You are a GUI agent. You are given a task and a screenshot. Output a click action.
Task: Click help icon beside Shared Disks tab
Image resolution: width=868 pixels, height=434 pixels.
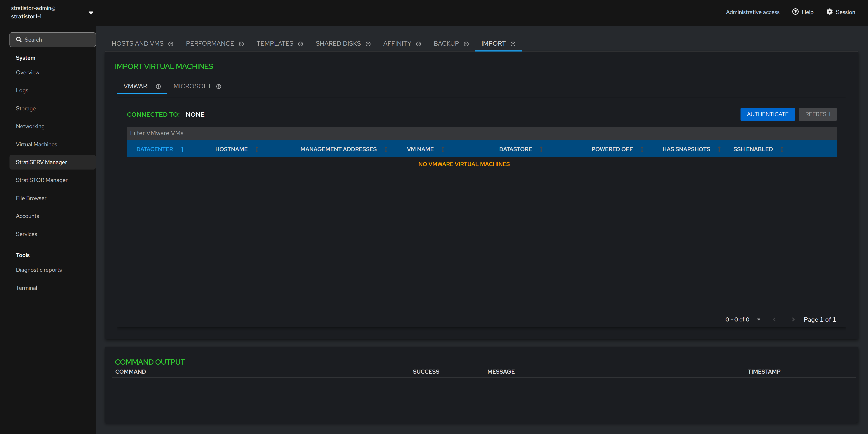pos(368,44)
